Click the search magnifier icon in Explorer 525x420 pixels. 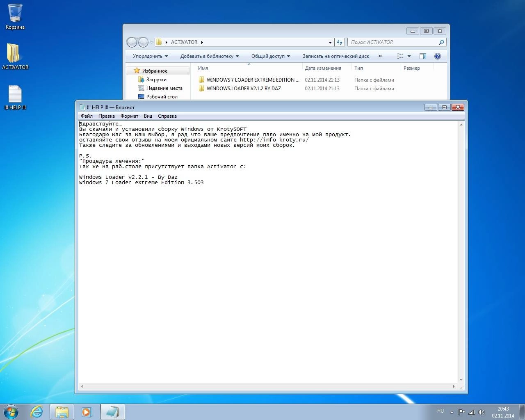tap(441, 42)
